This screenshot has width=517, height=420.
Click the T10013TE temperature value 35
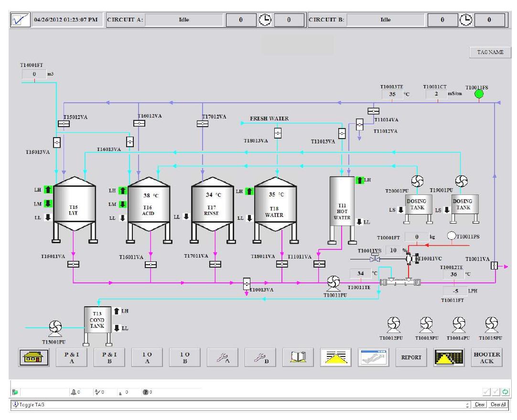pos(392,94)
